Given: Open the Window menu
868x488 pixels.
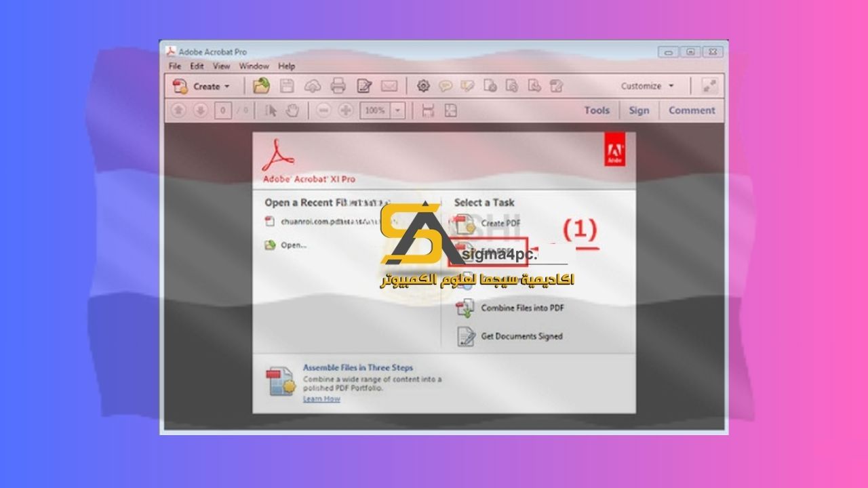Looking at the screenshot, I should tap(254, 66).
